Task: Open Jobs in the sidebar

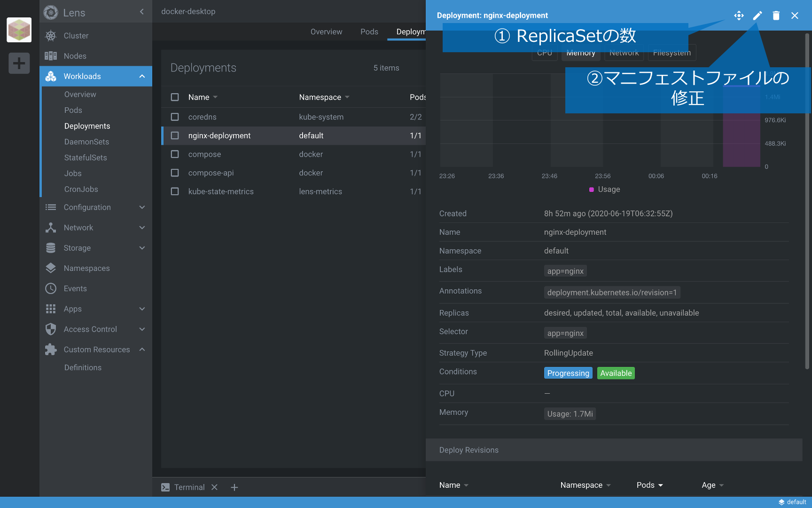Action: pos(73,173)
